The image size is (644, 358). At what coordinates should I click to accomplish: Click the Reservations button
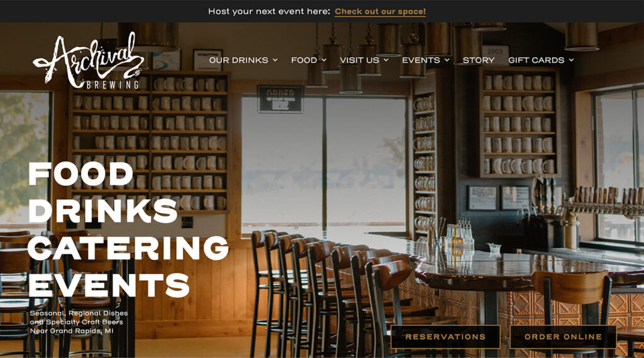(445, 337)
